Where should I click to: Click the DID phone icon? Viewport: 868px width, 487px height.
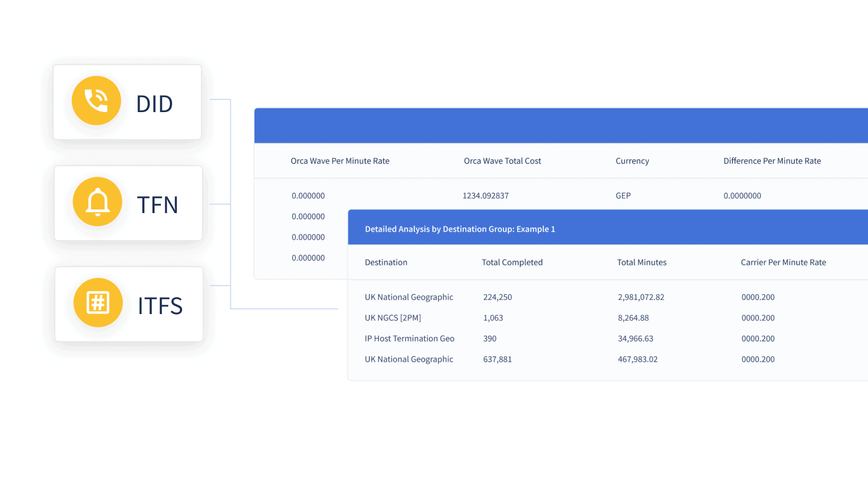[x=96, y=100]
